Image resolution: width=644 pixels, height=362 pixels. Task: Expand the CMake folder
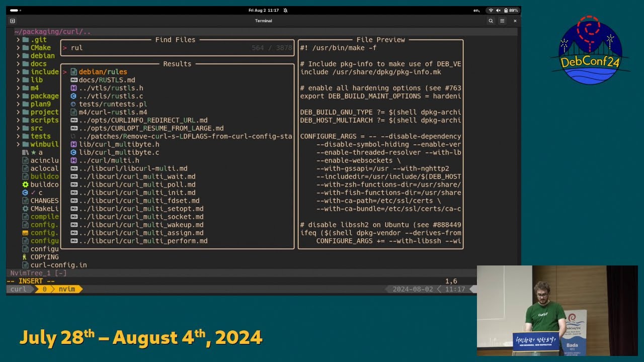(18, 48)
